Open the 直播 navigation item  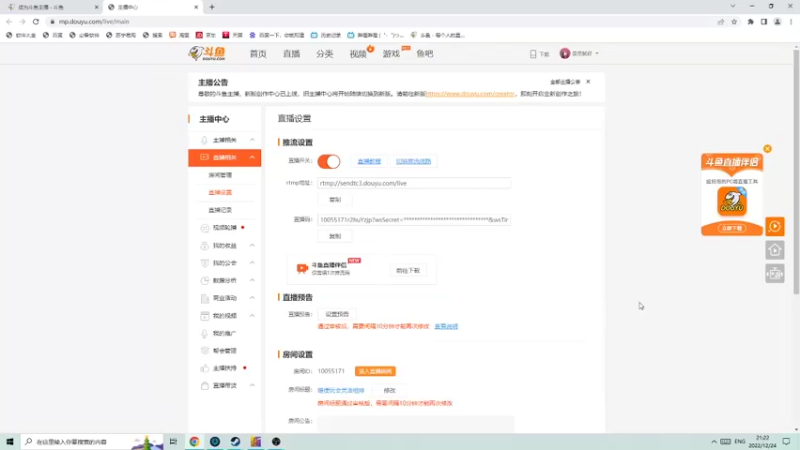[291, 54]
